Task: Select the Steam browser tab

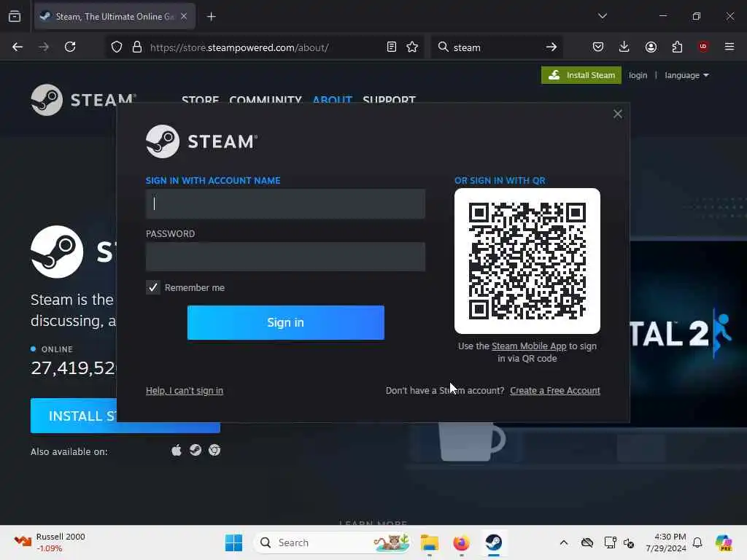Action: [115, 16]
